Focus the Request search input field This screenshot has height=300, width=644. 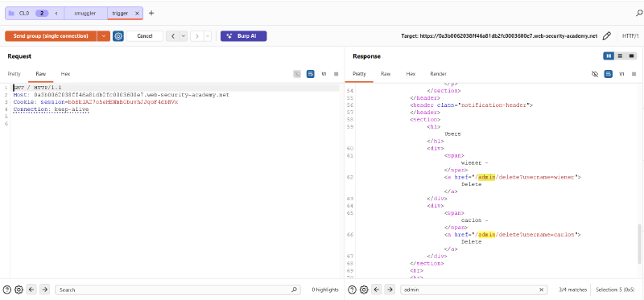pos(178,290)
